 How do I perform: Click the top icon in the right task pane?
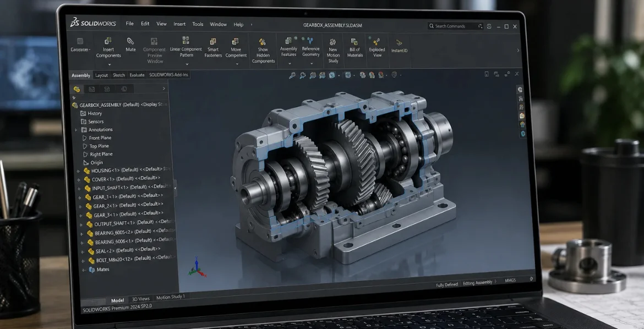(520, 90)
